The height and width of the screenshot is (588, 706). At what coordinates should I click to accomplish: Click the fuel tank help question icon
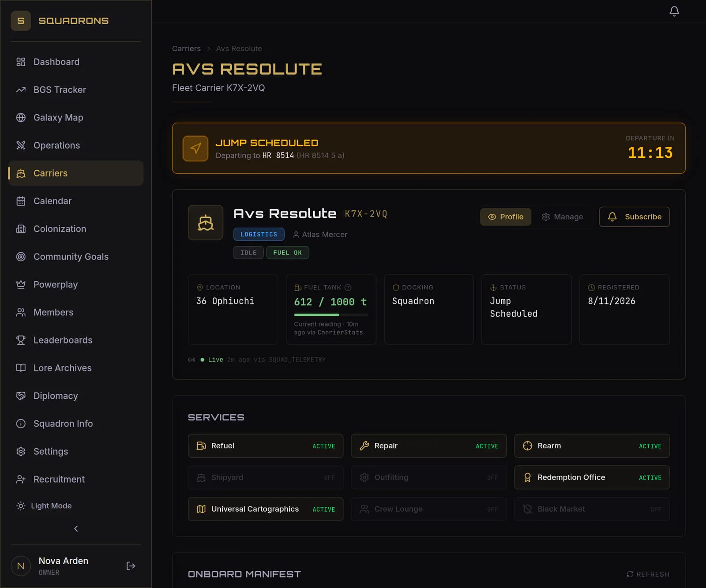point(348,288)
